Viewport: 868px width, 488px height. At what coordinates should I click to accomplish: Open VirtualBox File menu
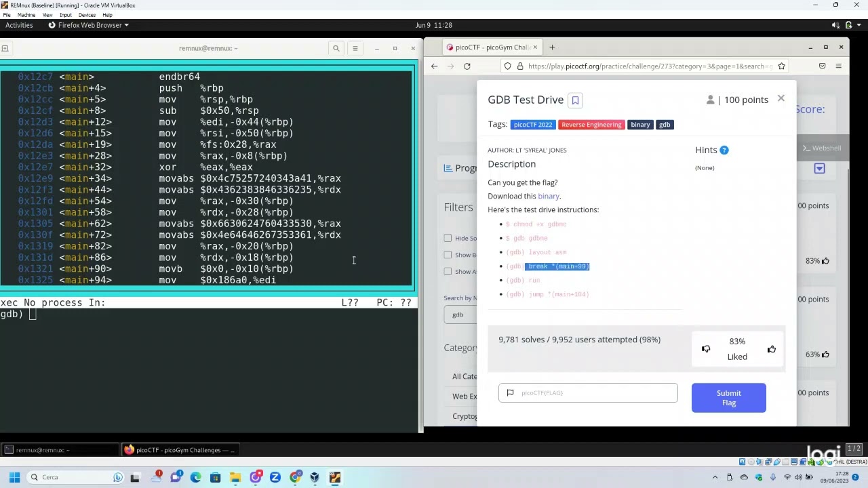tap(7, 15)
